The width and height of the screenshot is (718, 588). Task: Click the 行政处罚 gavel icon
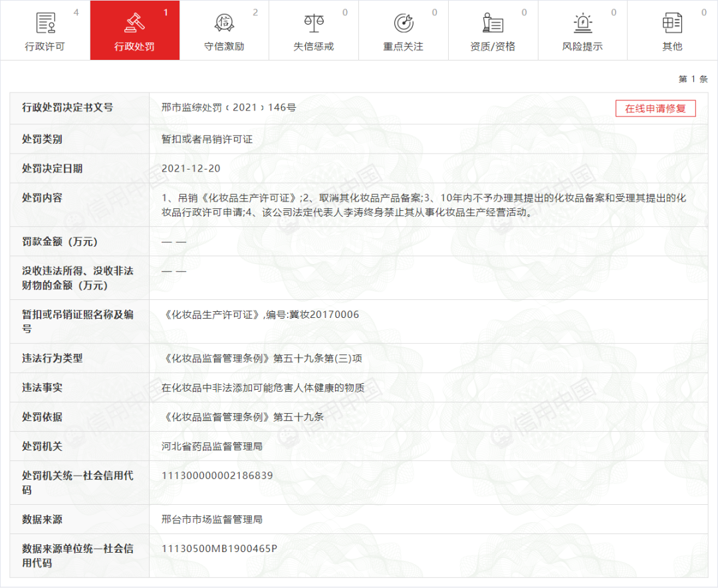tap(134, 23)
